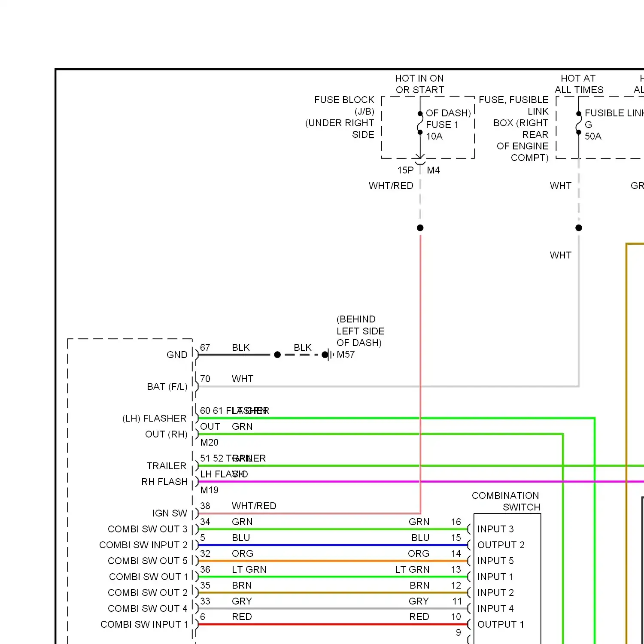The image size is (644, 644).
Task: Select the "M57" ground label
Action: pyautogui.click(x=346, y=354)
